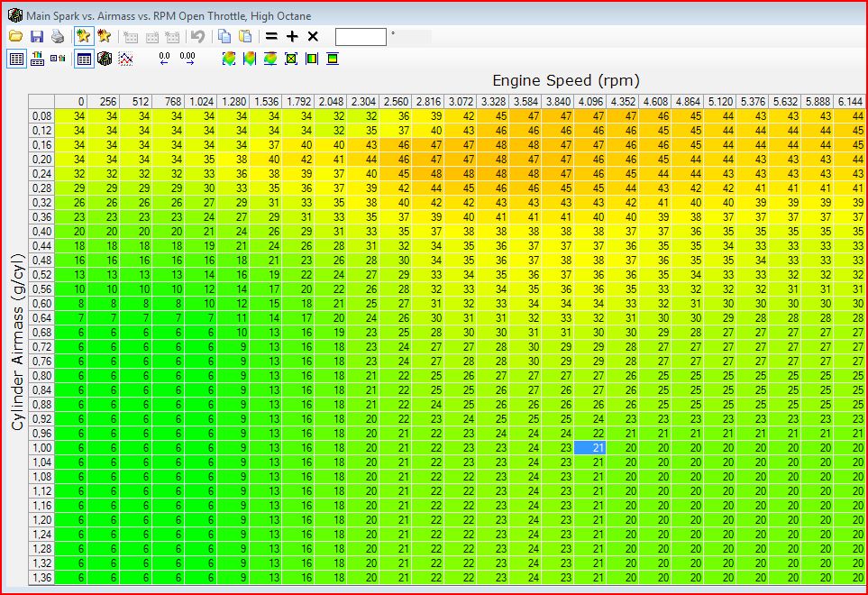Screen dimensions: 868x595
Task: Apply the plus (add) operation
Action: (292, 37)
